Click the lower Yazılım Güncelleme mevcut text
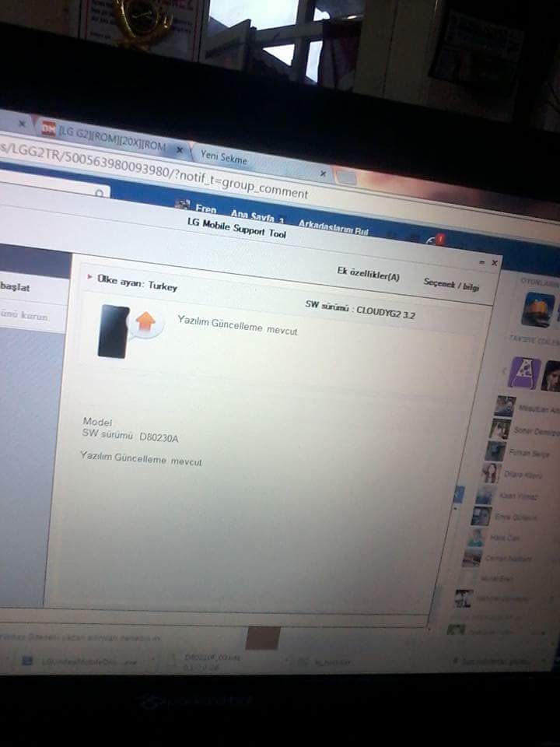 tap(141, 459)
